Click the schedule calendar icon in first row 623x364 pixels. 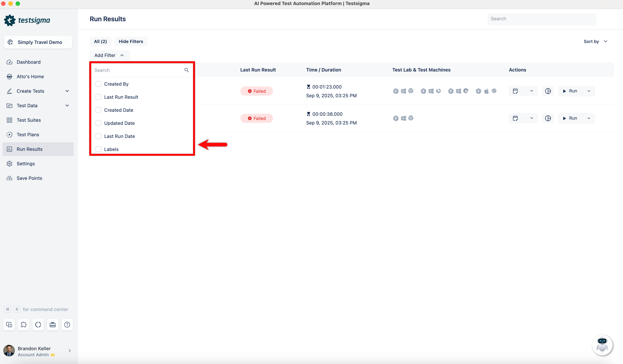[515, 91]
